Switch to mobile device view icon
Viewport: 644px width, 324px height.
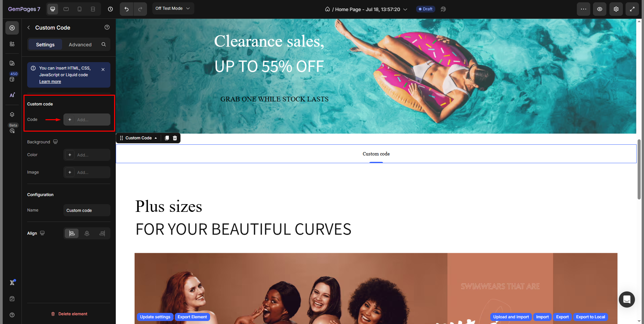(80, 9)
